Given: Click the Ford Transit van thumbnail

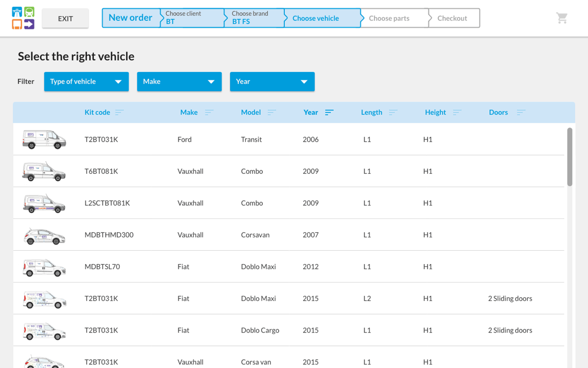Looking at the screenshot, I should point(44,139).
